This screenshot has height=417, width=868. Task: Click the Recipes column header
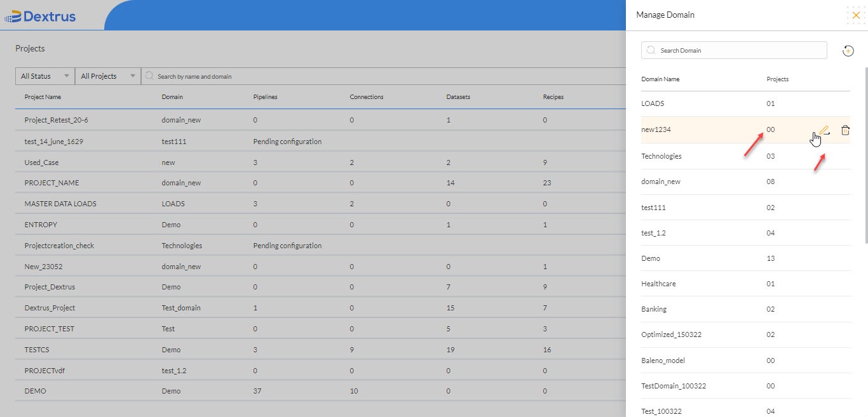[x=553, y=97]
